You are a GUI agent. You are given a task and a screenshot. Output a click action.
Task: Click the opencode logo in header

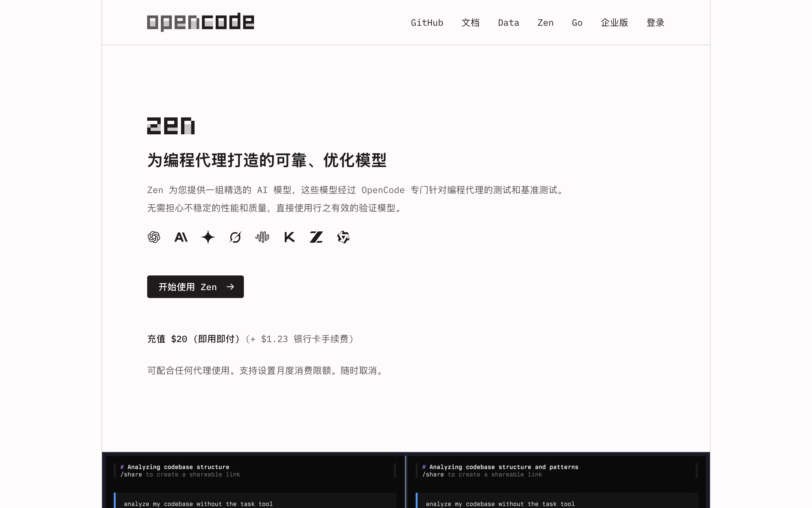[x=200, y=22]
